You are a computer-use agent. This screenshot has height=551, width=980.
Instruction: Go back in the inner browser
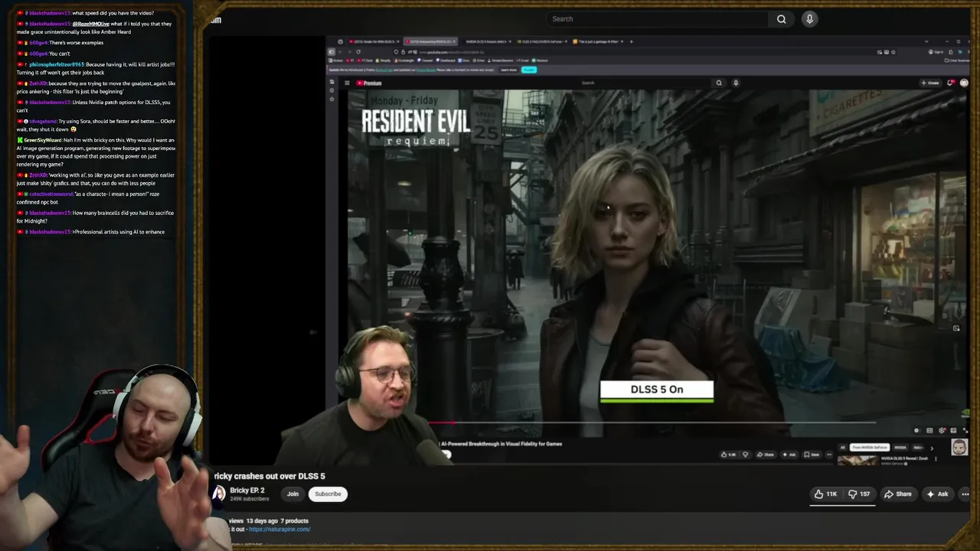340,52
